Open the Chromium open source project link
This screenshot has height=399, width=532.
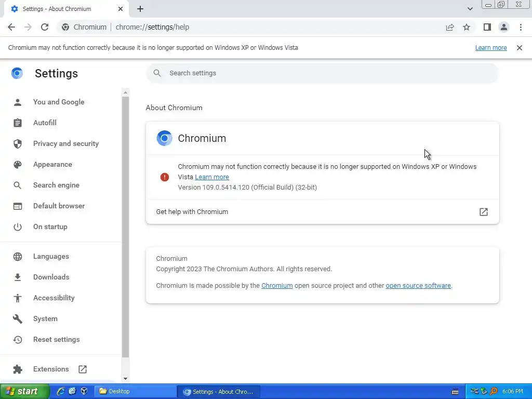[x=277, y=286]
